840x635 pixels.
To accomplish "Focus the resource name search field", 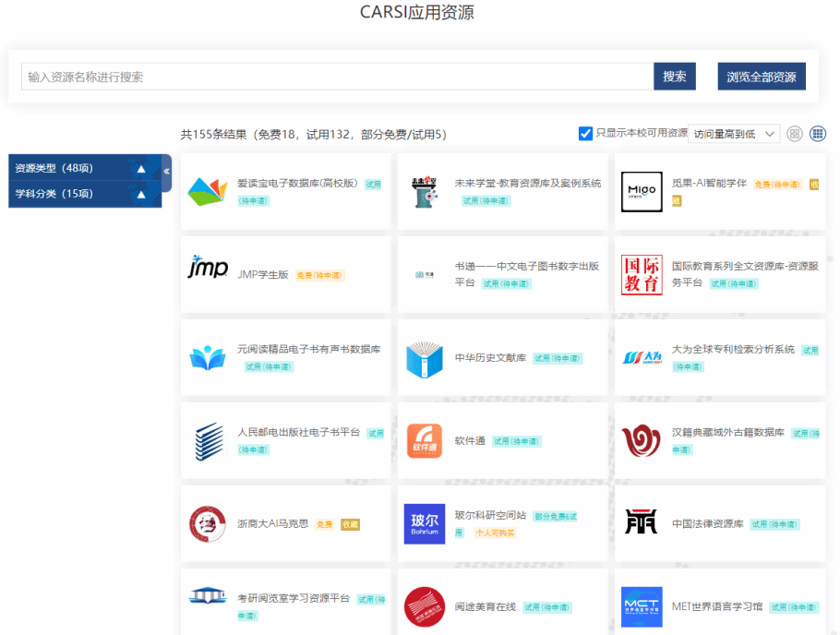I will click(x=337, y=77).
